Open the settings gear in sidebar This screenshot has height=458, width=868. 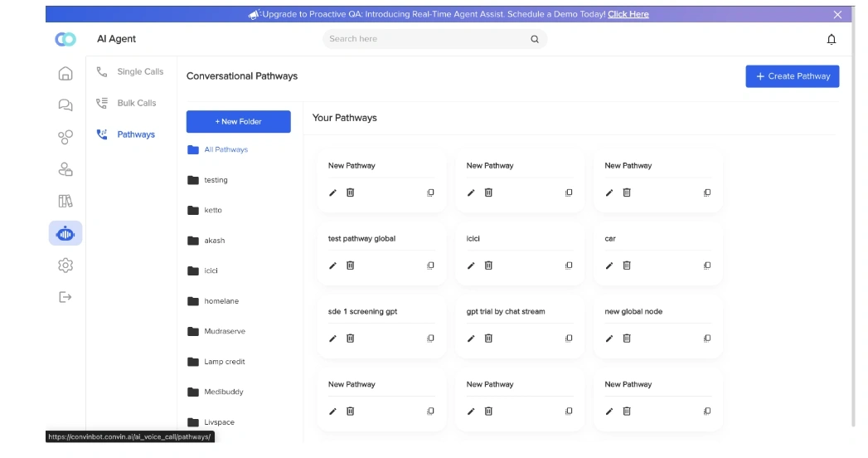click(65, 266)
